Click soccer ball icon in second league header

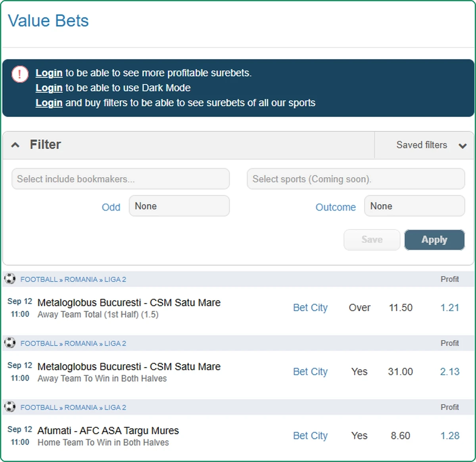[x=10, y=343]
